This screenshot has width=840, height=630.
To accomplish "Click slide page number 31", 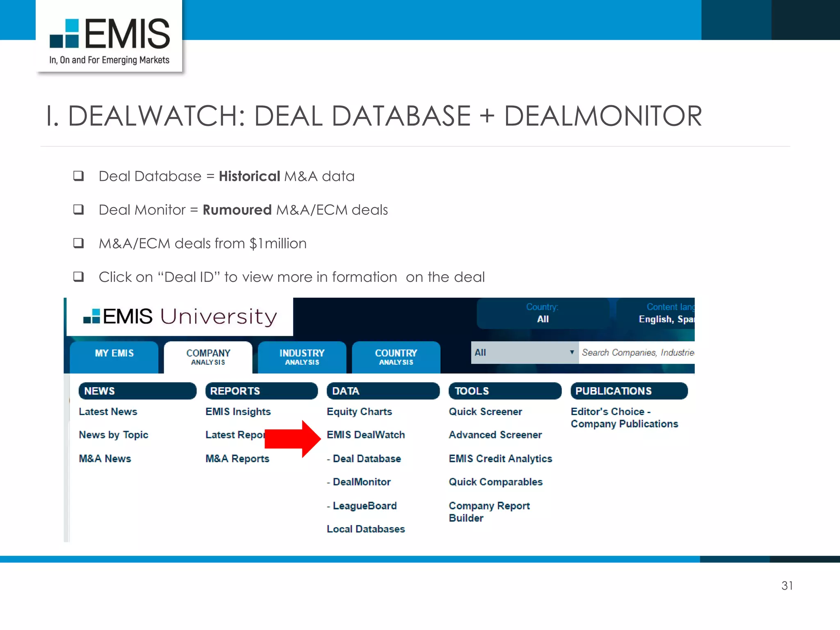I will [787, 585].
